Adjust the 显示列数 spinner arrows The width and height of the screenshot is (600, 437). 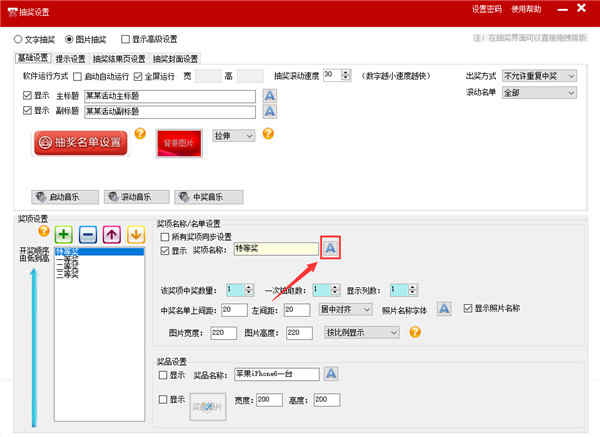tap(412, 289)
